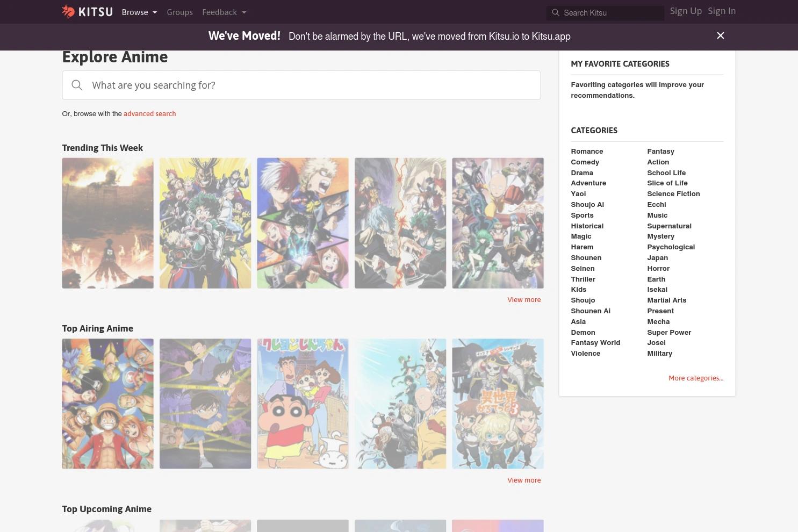
Task: Select the Slice of Life category
Action: click(667, 183)
